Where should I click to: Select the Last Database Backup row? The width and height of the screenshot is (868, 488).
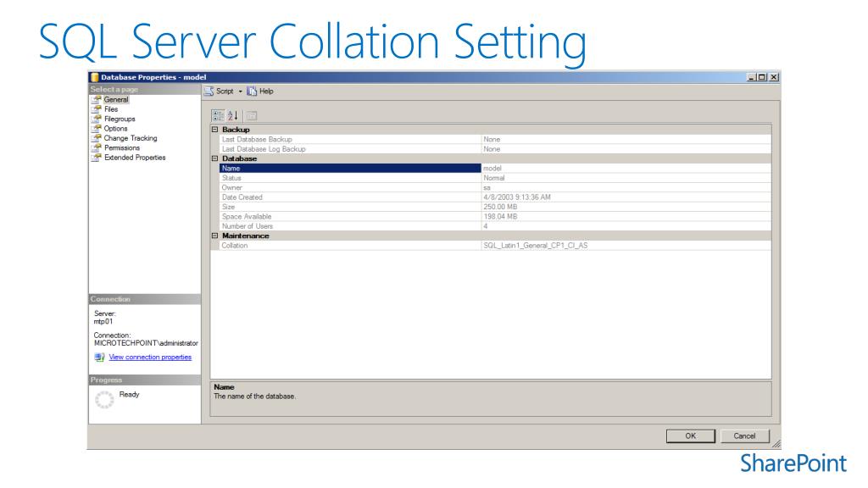point(495,140)
